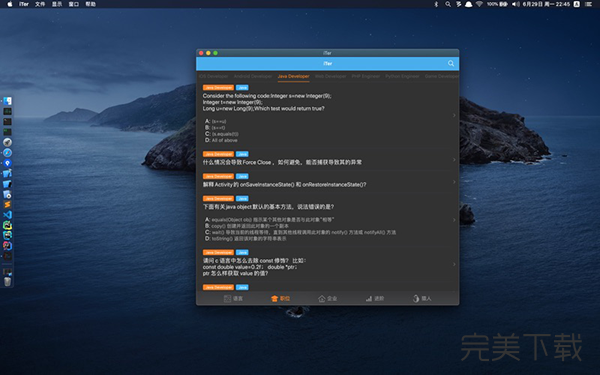Click the orange Java Developer tag on the first question
The width and height of the screenshot is (600, 375).
[218, 88]
